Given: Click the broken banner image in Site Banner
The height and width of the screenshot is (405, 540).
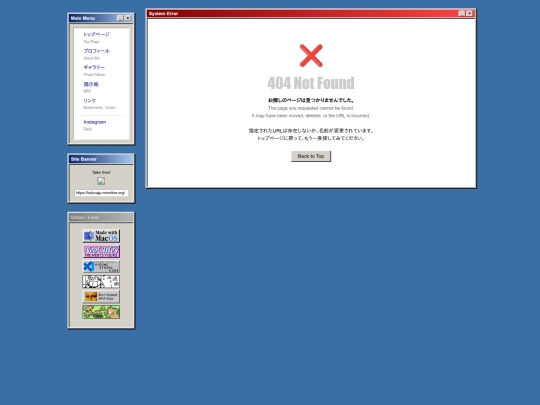Looking at the screenshot, I should click(101, 181).
